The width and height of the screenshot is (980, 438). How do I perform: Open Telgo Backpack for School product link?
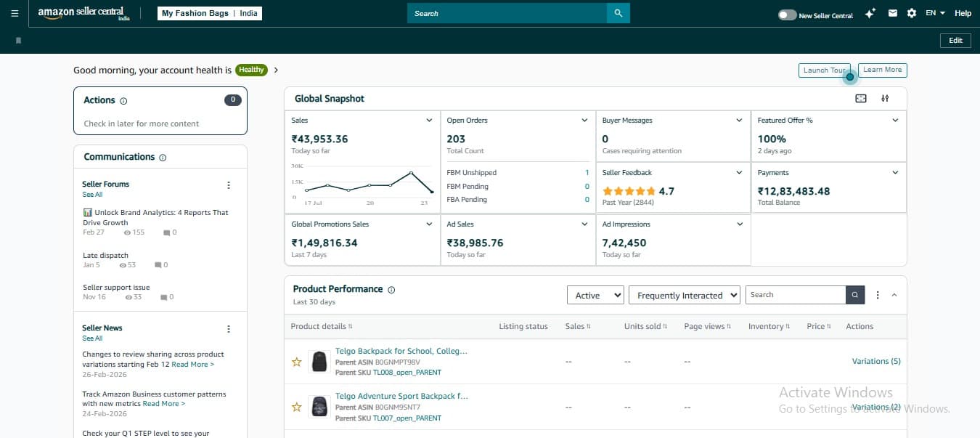[x=401, y=351]
